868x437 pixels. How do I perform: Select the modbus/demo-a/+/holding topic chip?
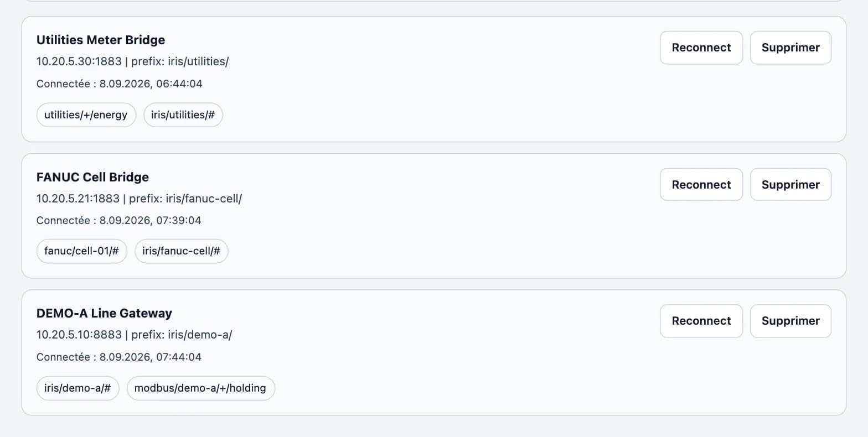[200, 388]
